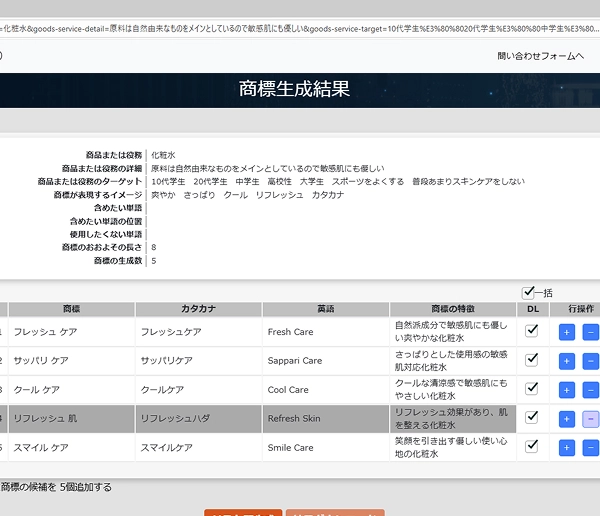The height and width of the screenshot is (516, 600).
Task: Click the minus button for リフレッシュ 肌 row
Action: (590, 419)
